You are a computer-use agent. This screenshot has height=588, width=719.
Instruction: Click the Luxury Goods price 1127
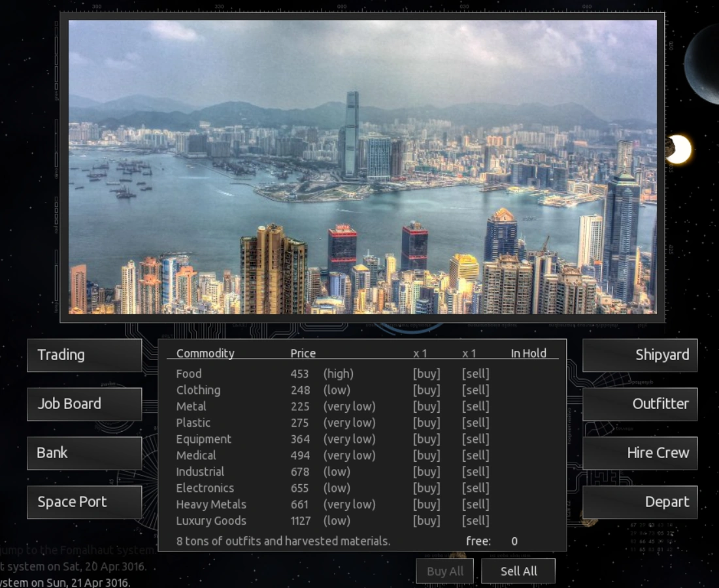tap(301, 521)
